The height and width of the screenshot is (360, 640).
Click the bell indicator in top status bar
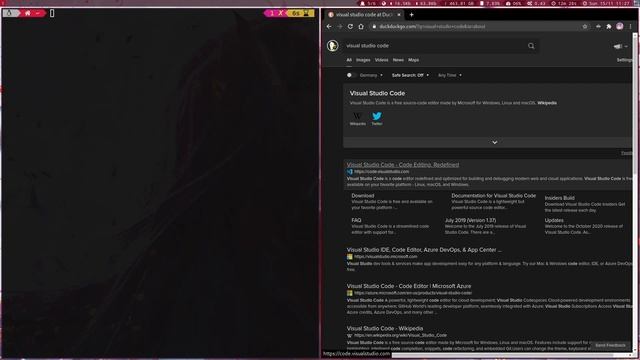(369, 3)
